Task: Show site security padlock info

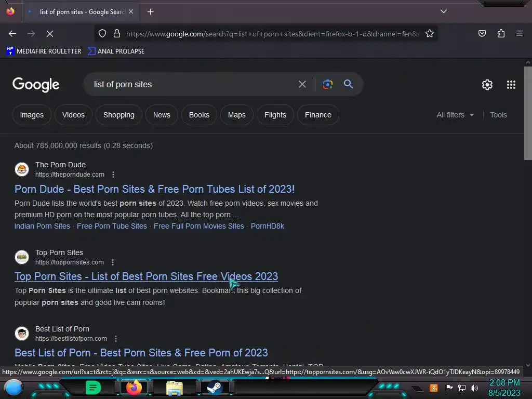Action: tap(117, 34)
